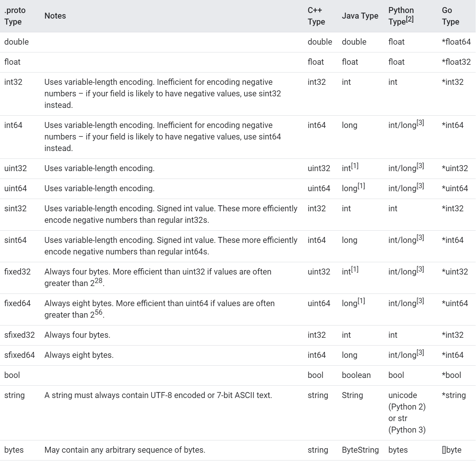Click footnote [2] in Python Type header

(x=409, y=19)
